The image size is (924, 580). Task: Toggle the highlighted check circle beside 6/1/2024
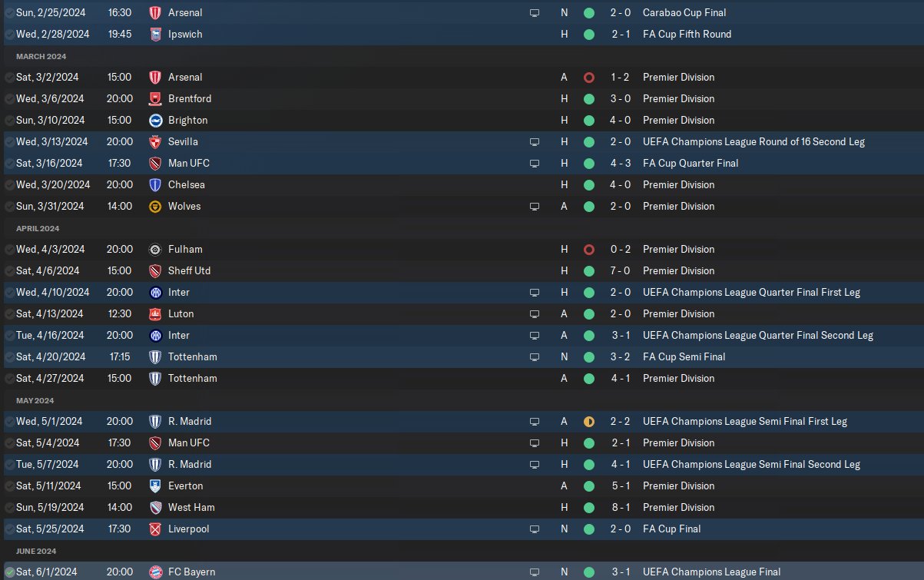(10, 572)
